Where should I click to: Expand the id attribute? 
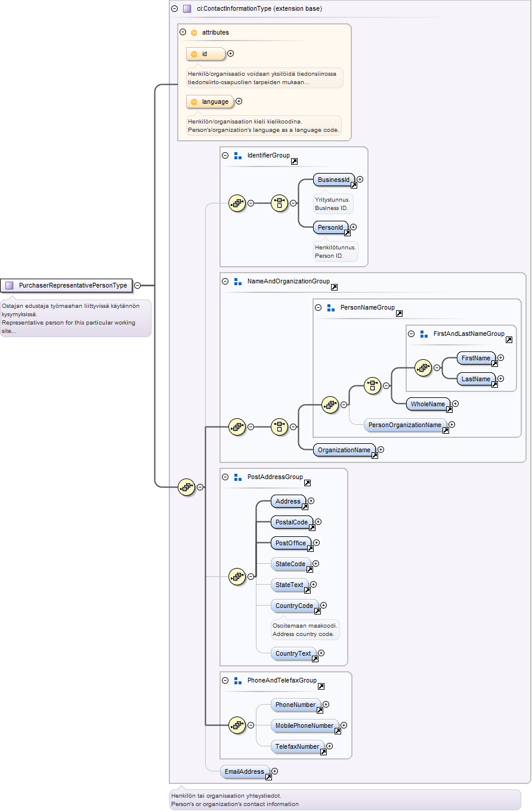pyautogui.click(x=231, y=54)
